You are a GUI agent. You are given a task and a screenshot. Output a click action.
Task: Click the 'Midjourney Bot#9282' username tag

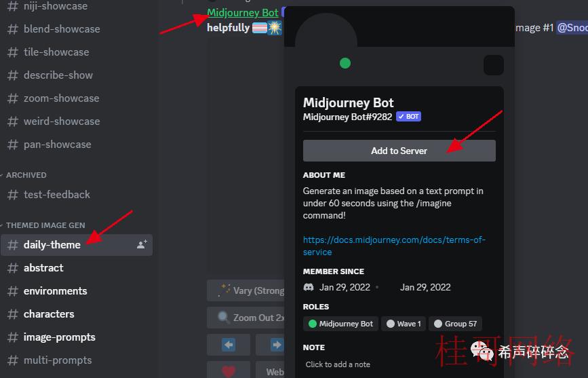(348, 117)
